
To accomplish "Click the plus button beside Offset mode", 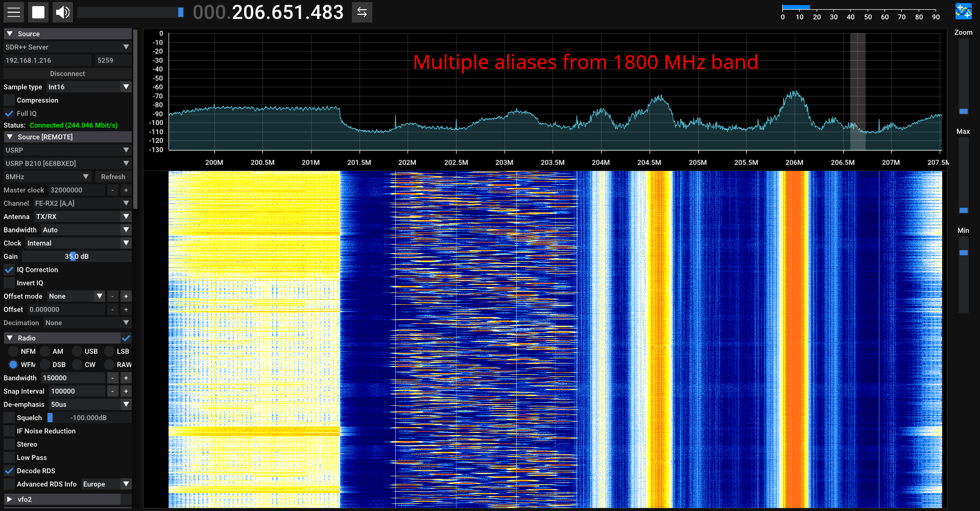I will (x=126, y=296).
